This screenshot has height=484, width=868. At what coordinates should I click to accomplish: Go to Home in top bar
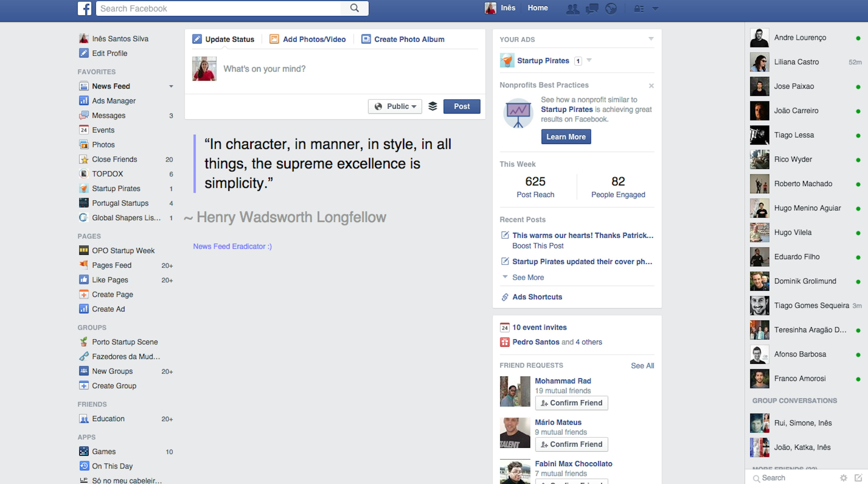coord(538,8)
